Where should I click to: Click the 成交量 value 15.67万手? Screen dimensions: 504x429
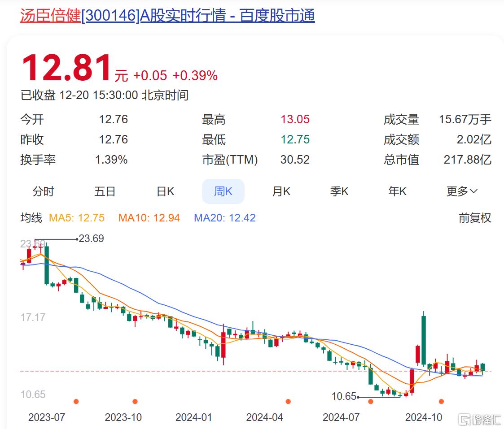[x=465, y=119]
